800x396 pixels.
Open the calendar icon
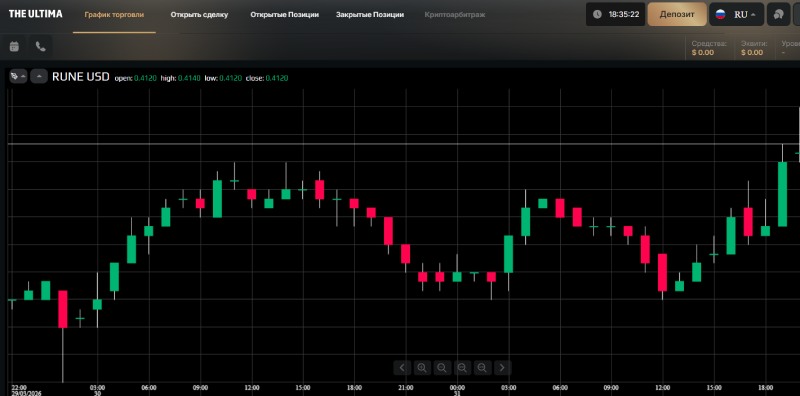coord(14,46)
